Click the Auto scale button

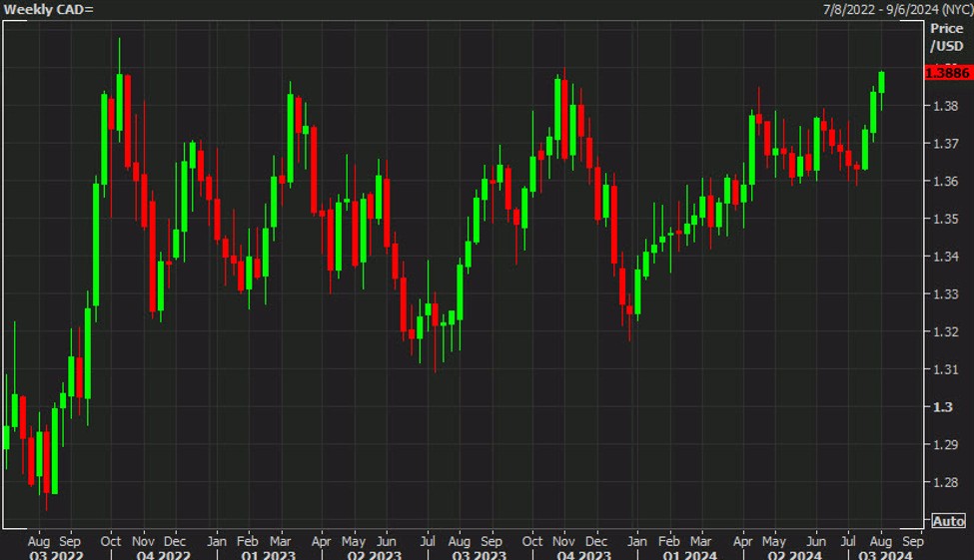click(x=948, y=521)
